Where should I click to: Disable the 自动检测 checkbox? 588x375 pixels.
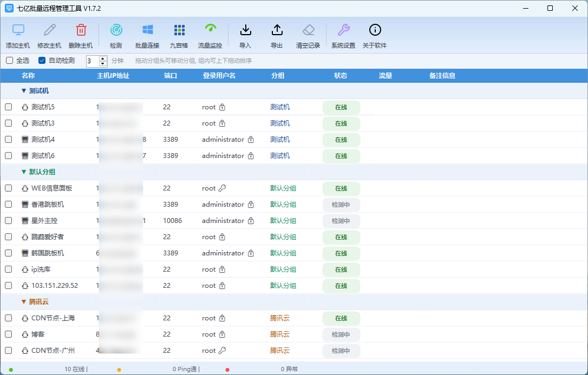[42, 60]
